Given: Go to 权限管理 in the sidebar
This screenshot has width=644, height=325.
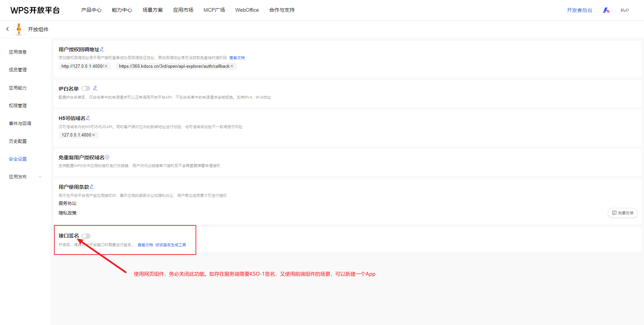Looking at the screenshot, I should point(18,106).
